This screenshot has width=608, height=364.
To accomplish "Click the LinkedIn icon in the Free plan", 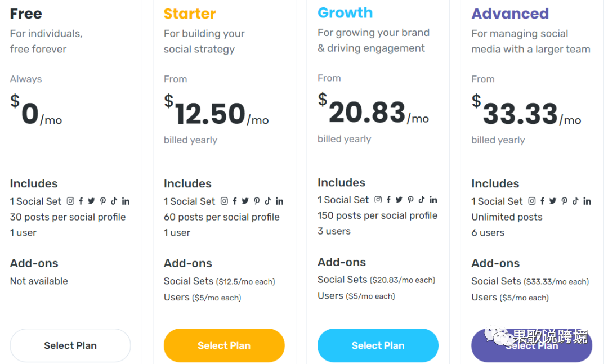I will tap(126, 201).
